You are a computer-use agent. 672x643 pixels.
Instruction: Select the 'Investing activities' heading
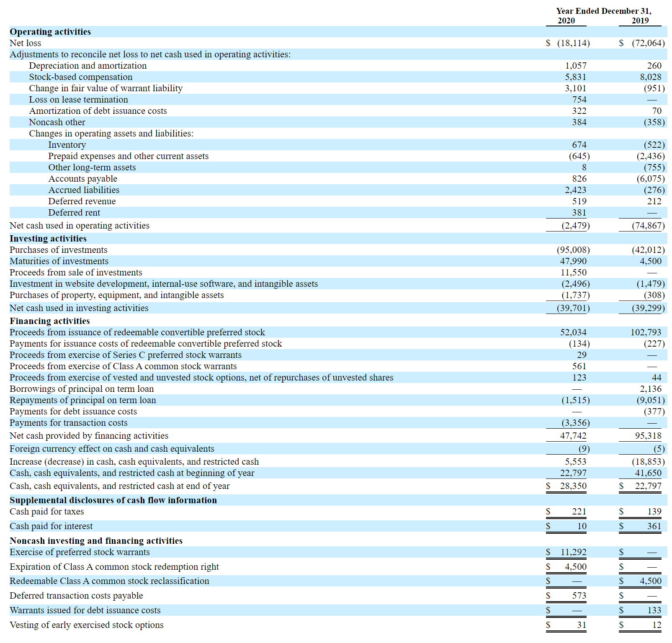pos(48,239)
